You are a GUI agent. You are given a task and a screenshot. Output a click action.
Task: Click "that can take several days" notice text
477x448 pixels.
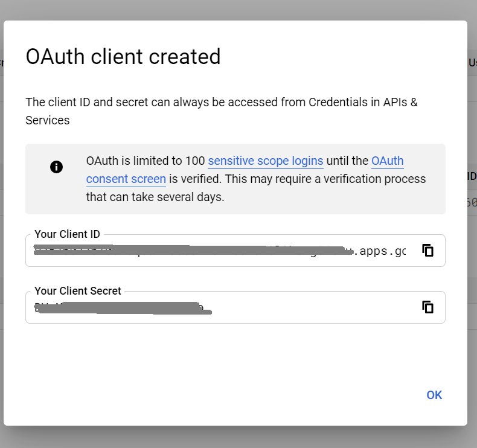click(x=155, y=197)
